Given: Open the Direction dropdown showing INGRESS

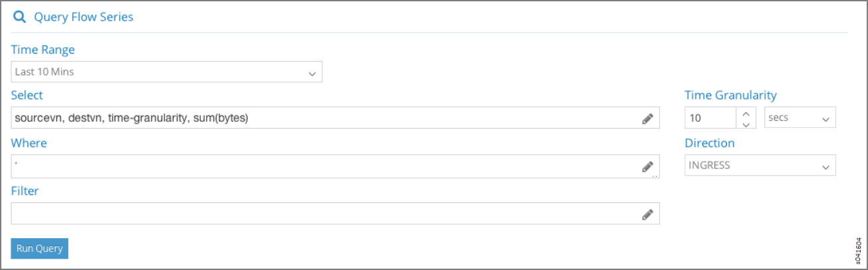Looking at the screenshot, I should (x=759, y=166).
